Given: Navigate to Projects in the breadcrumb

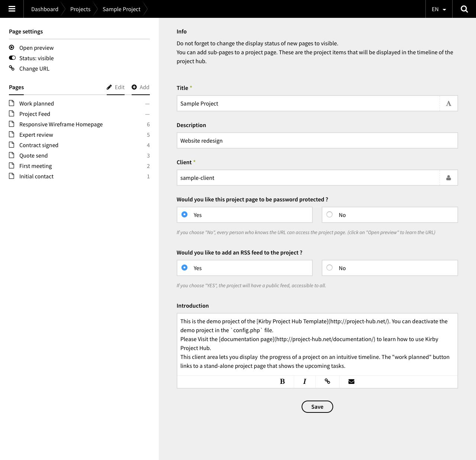Looking at the screenshot, I should [80, 9].
